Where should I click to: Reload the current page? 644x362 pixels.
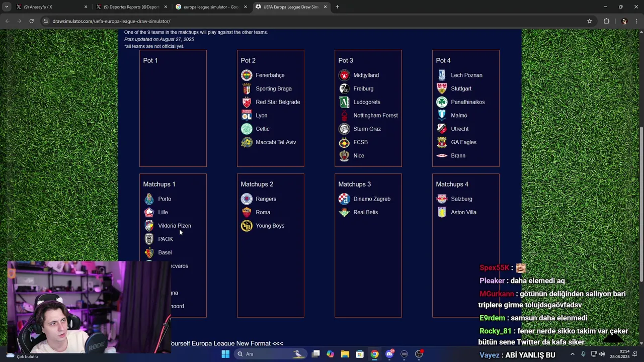click(x=31, y=21)
